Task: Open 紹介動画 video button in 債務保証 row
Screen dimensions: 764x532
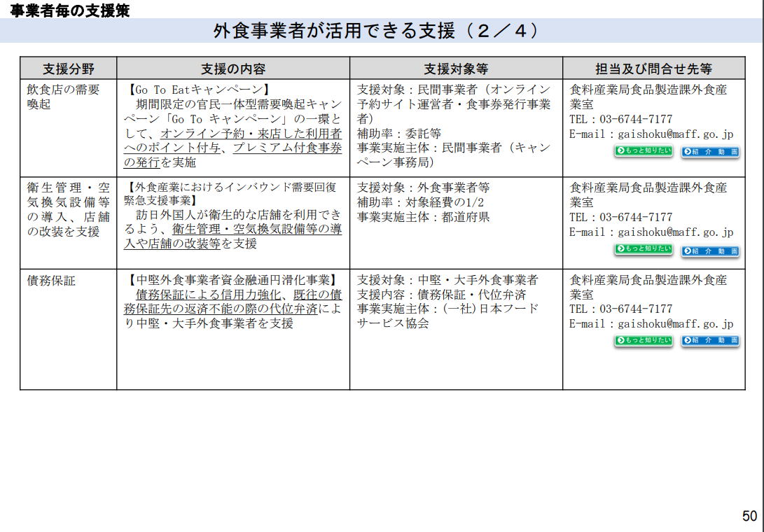Action: [710, 340]
